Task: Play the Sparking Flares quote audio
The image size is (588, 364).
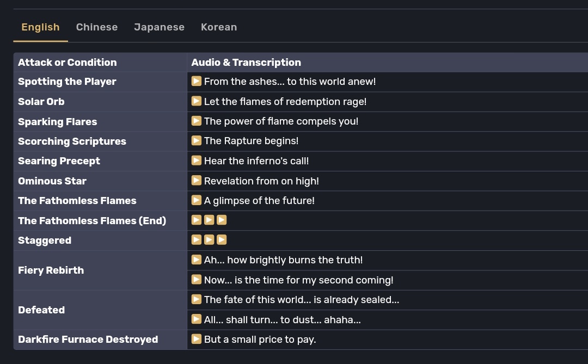Action: 196,121
